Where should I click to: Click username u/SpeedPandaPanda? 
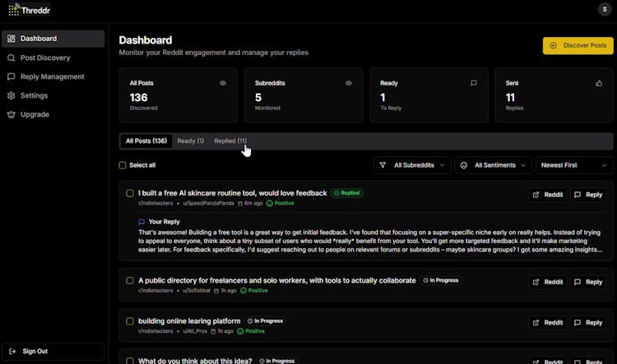pyautogui.click(x=209, y=203)
